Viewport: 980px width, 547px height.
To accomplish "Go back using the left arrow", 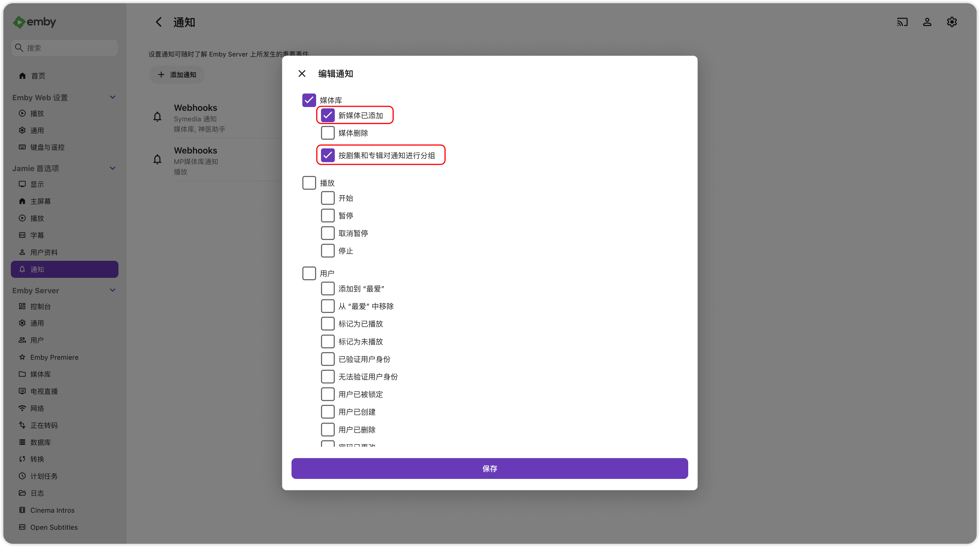I will point(159,22).
